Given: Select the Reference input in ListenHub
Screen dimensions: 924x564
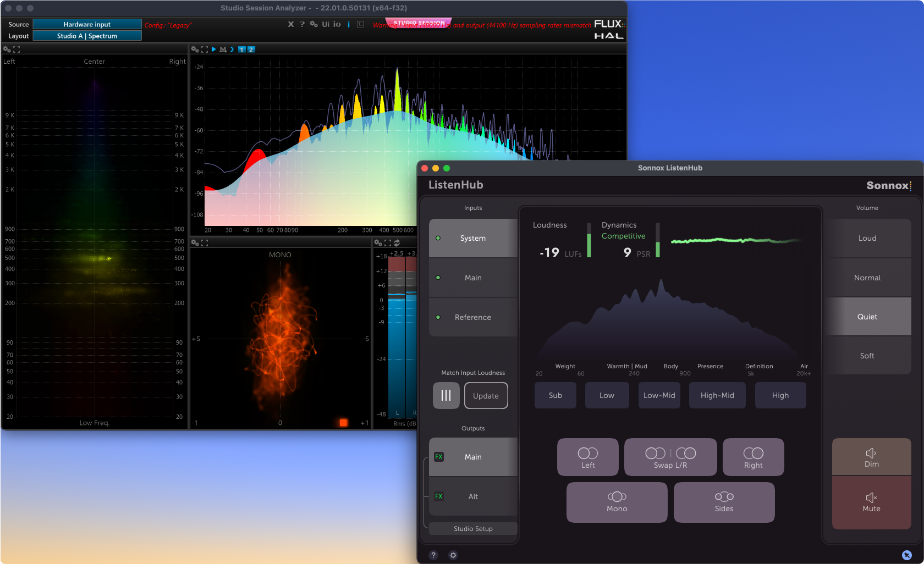Looking at the screenshot, I should click(x=473, y=317).
